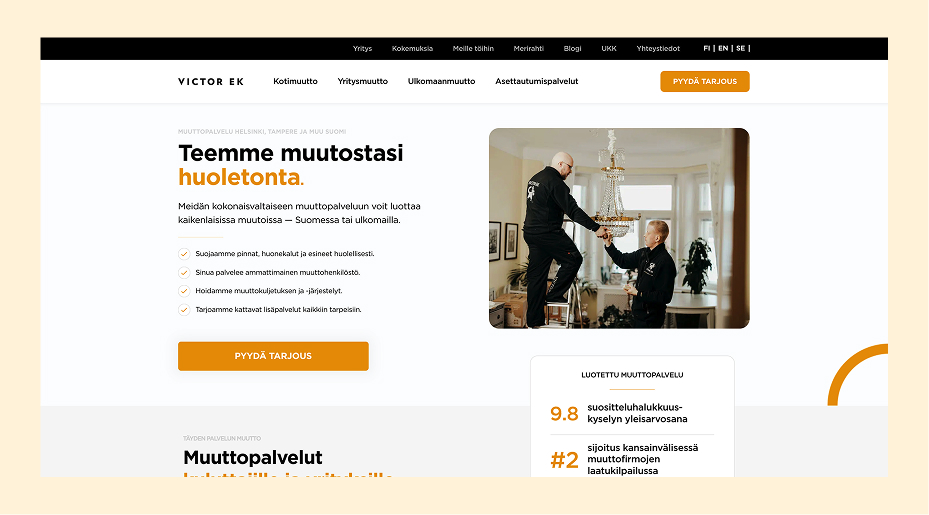Go to Yhteystiedot in top bar
The image size is (929, 515).
[658, 49]
